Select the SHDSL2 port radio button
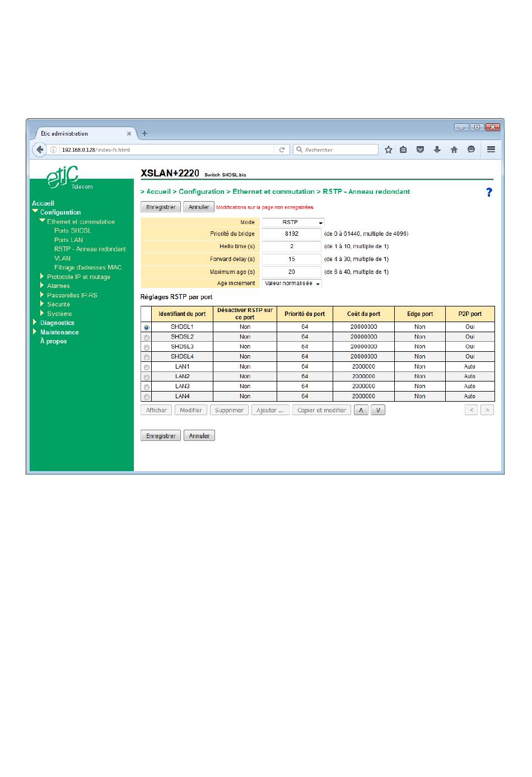 pyautogui.click(x=147, y=337)
